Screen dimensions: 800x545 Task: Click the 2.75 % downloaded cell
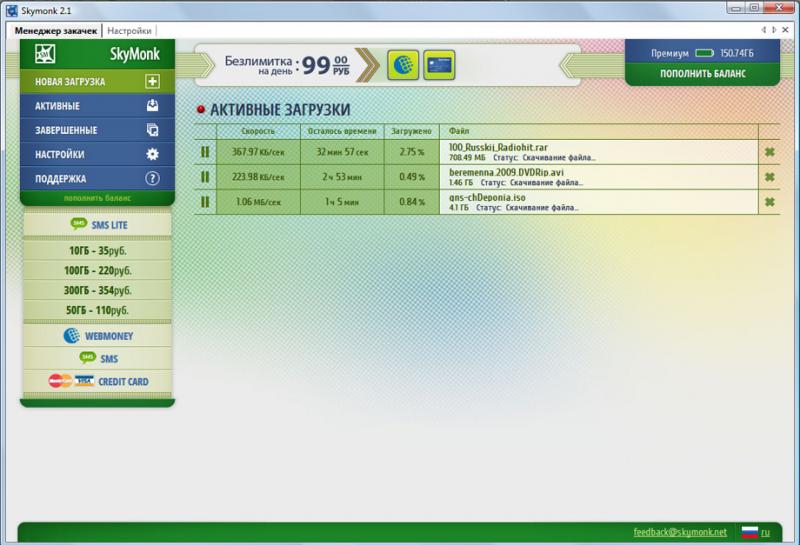tap(411, 152)
